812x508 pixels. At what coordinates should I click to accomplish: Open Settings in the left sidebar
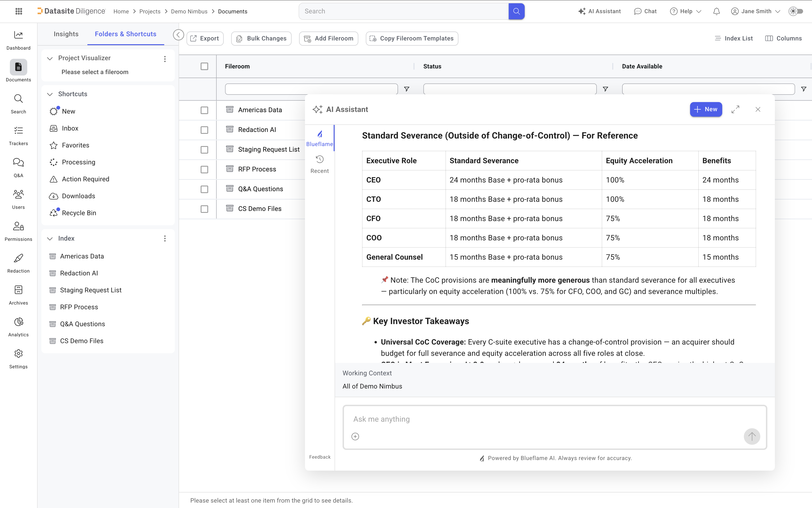click(19, 359)
